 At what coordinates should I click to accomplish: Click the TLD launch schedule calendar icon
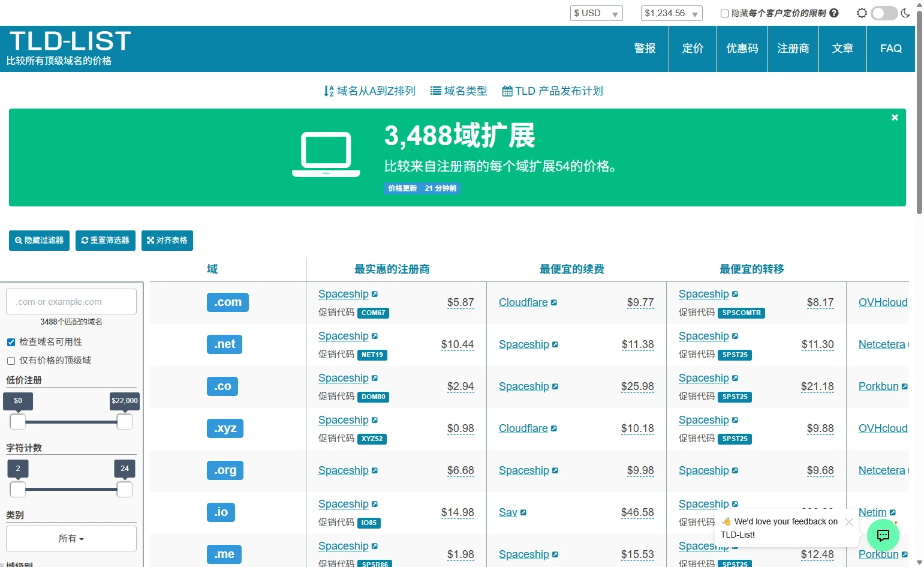[x=507, y=91]
